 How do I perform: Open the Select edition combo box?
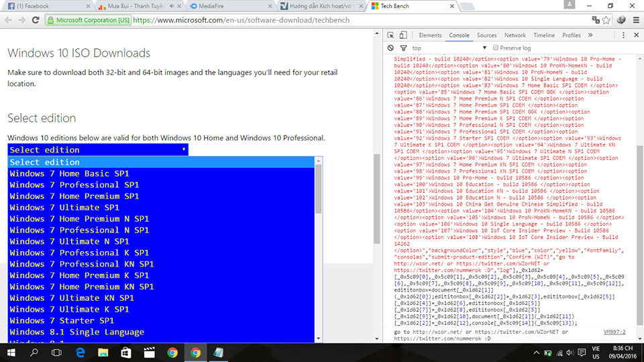pyautogui.click(x=98, y=150)
